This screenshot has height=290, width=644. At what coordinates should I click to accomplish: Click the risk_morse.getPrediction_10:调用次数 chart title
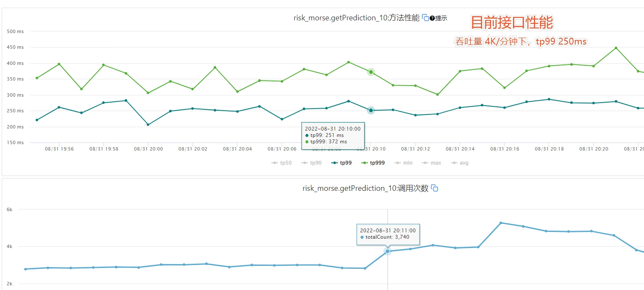pyautogui.click(x=365, y=188)
